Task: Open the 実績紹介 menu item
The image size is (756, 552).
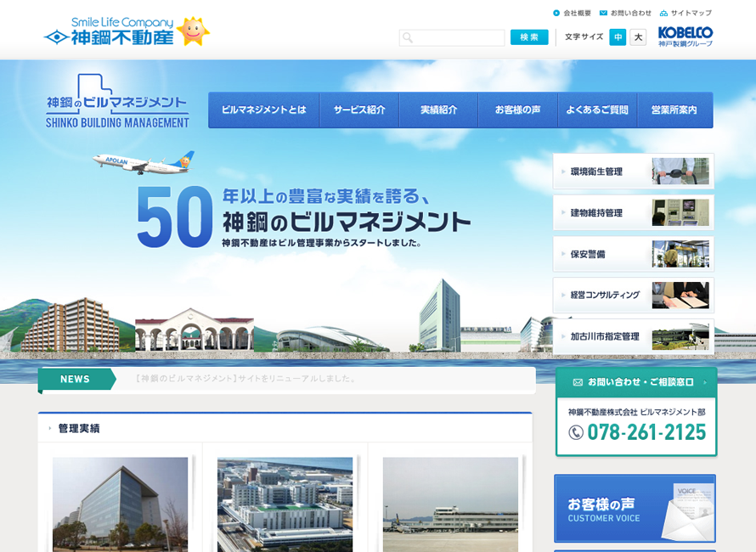Action: 439,110
